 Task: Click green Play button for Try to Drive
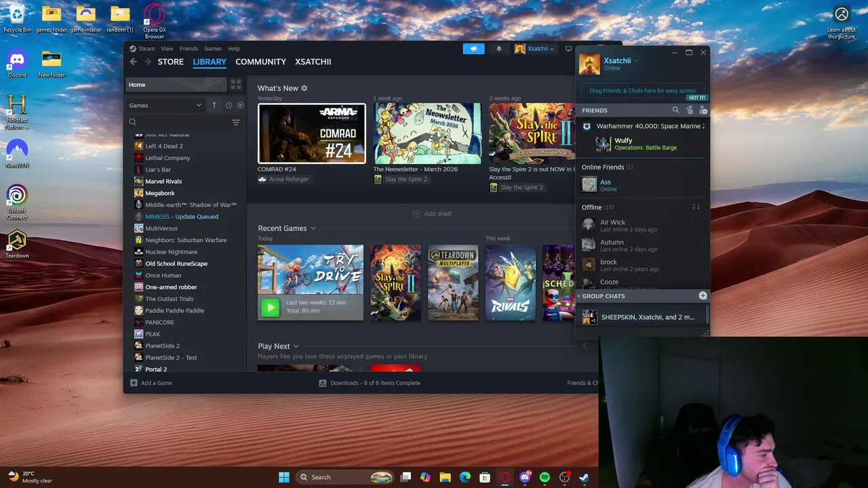click(270, 307)
